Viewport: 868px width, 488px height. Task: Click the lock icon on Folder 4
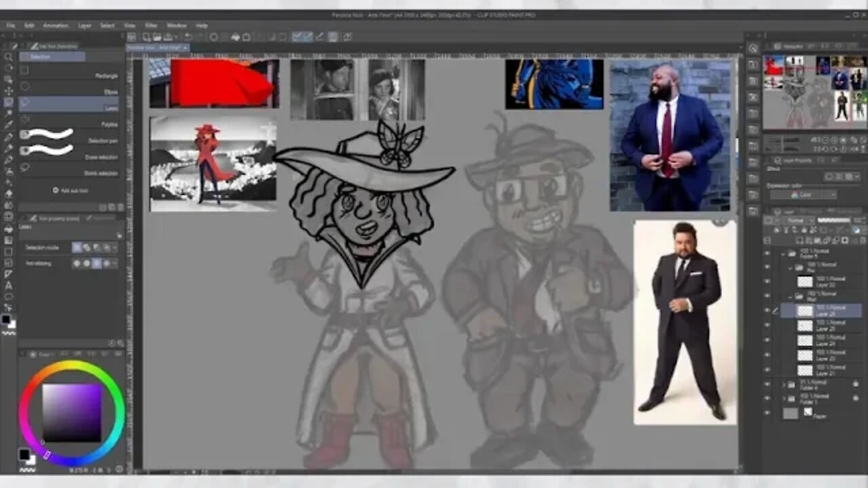pyautogui.click(x=855, y=384)
